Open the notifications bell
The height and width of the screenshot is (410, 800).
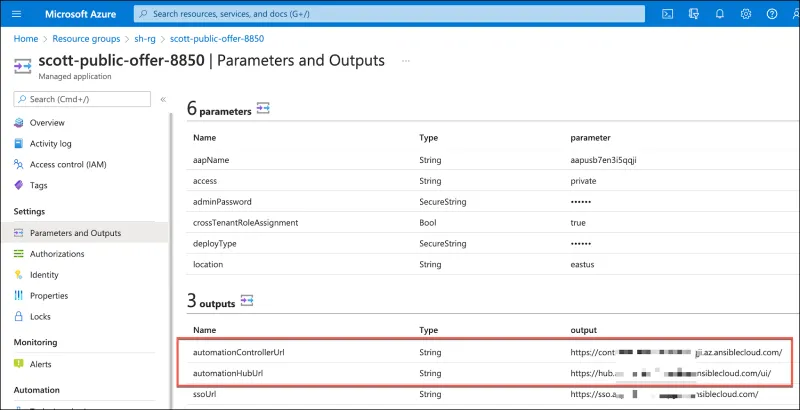point(719,14)
